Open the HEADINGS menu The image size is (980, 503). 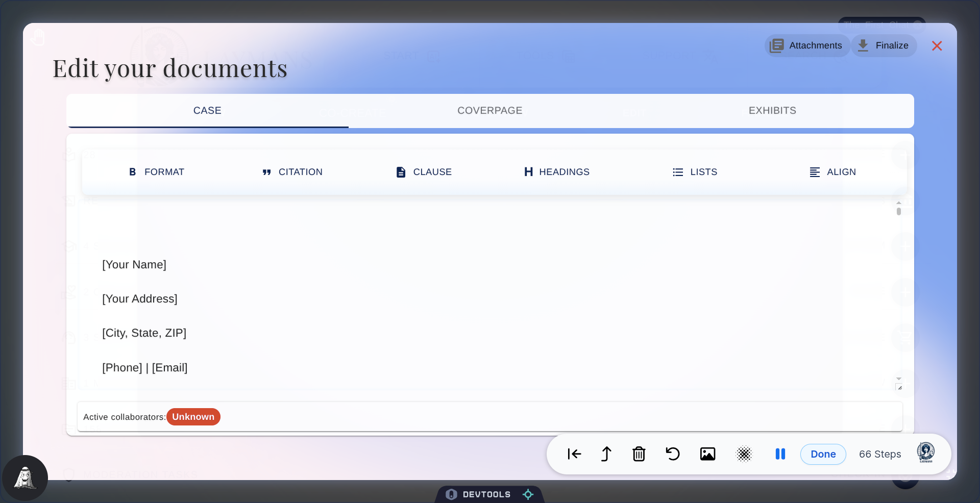556,172
